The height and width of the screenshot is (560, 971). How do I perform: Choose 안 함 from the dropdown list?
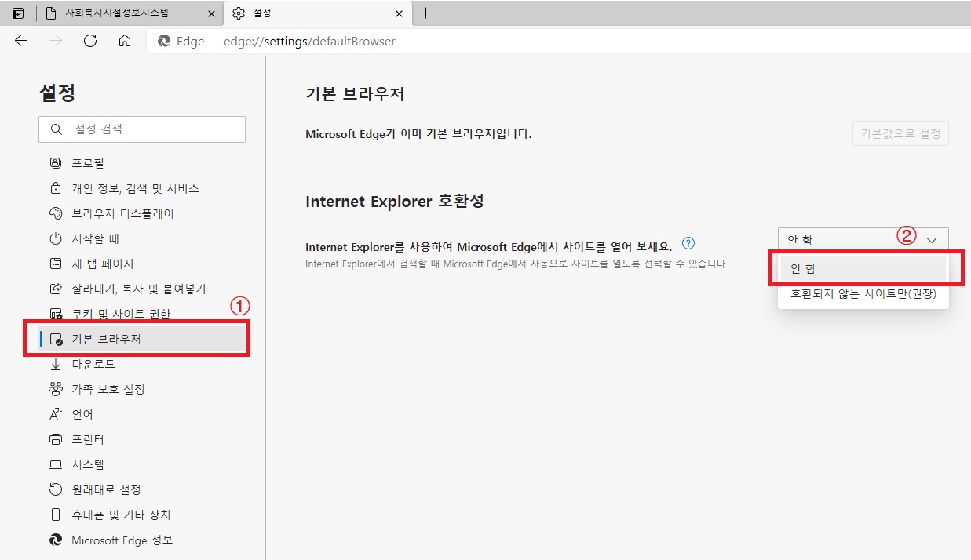(863, 268)
